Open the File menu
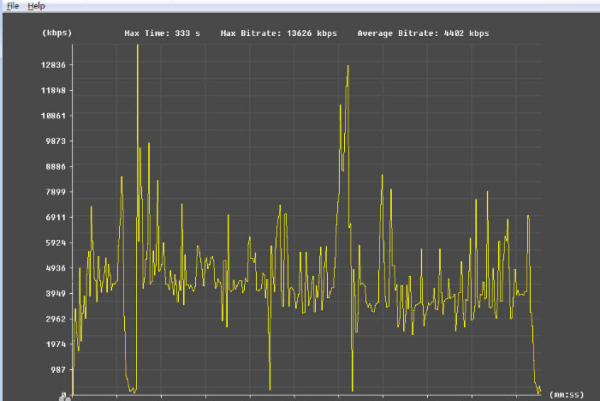 click(12, 6)
